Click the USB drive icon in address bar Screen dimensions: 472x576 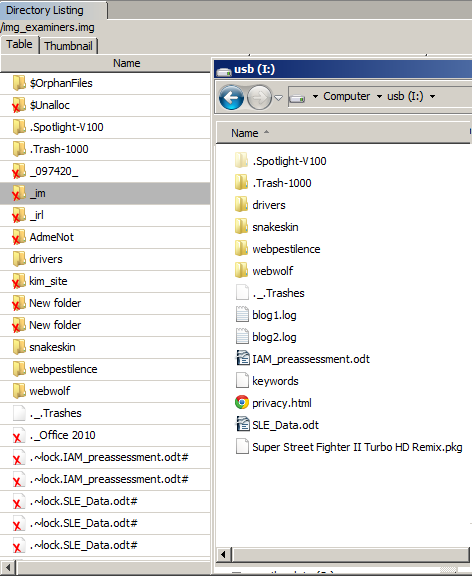coord(297,98)
